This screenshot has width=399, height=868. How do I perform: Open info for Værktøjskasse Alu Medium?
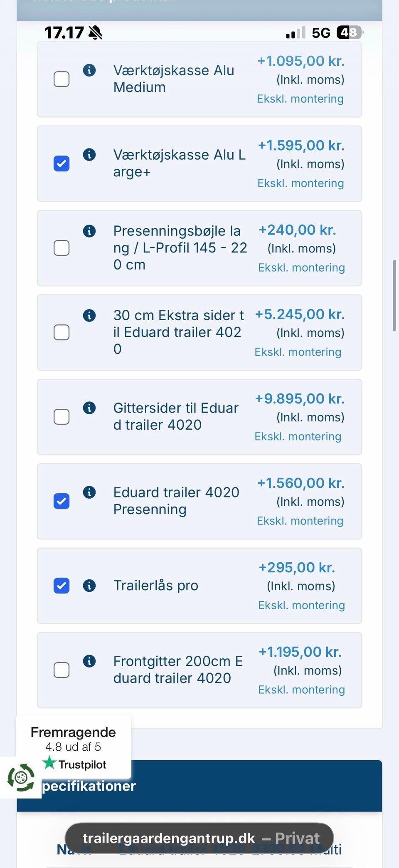[x=89, y=70]
